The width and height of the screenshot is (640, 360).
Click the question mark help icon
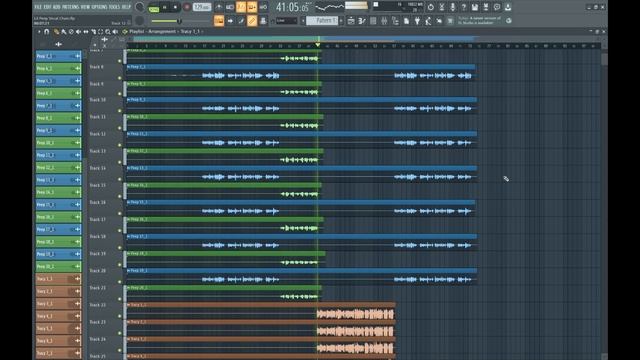coord(464,7)
